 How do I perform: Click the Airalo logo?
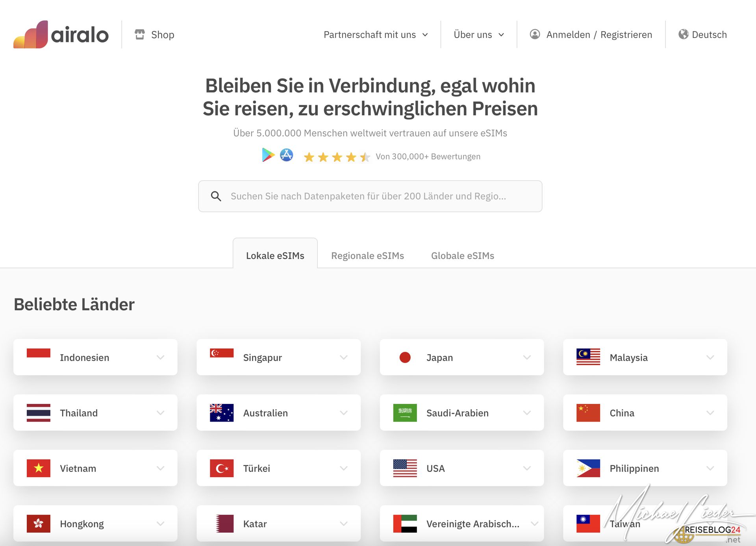(x=61, y=35)
